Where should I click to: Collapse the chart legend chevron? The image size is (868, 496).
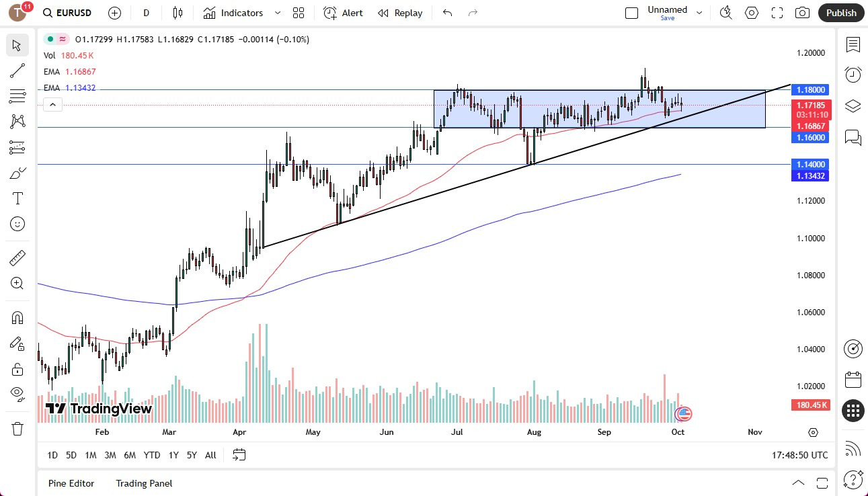click(x=52, y=104)
